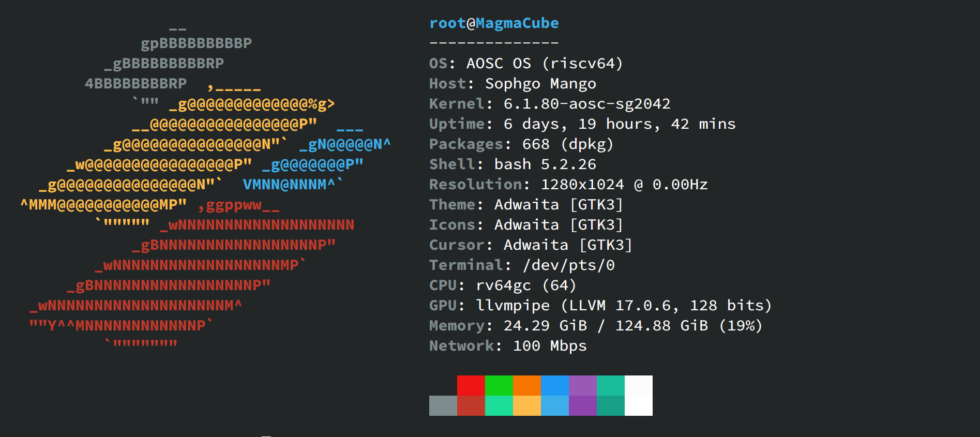Image resolution: width=980 pixels, height=437 pixels.
Task: Click the "root" username in the header
Action: click(447, 23)
